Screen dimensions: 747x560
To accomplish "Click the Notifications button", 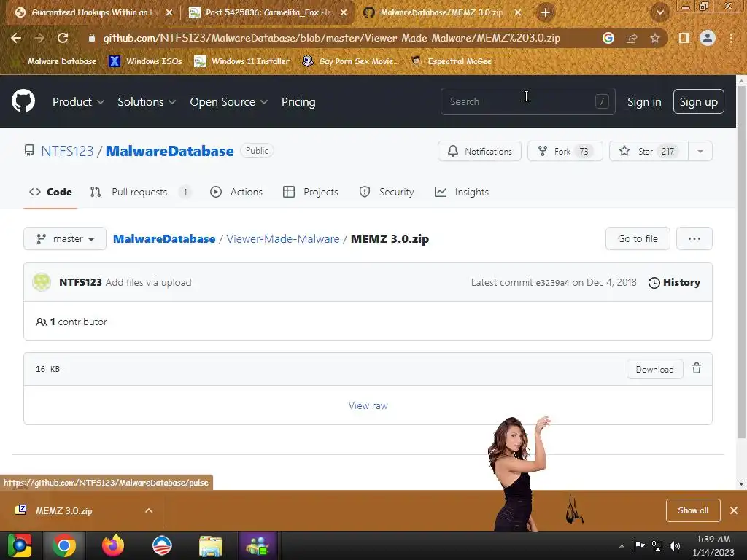I will coord(479,152).
